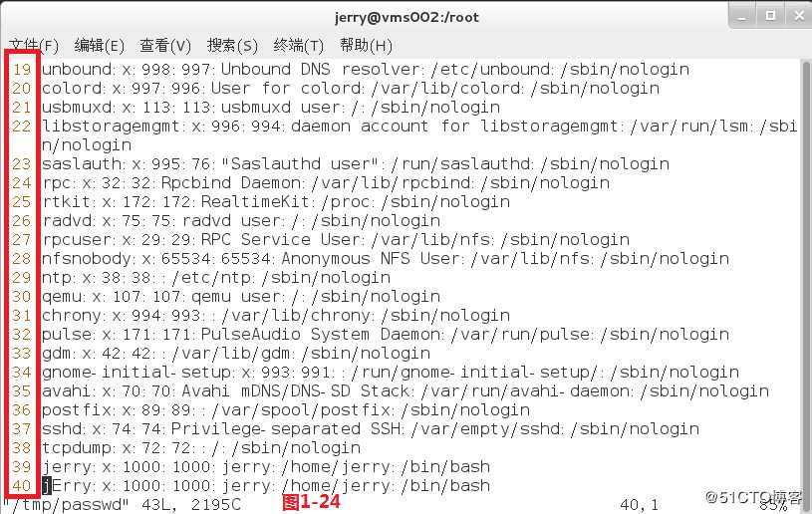Click the line starting with postfix
Screen dimensions: 812x514
(x=286, y=410)
